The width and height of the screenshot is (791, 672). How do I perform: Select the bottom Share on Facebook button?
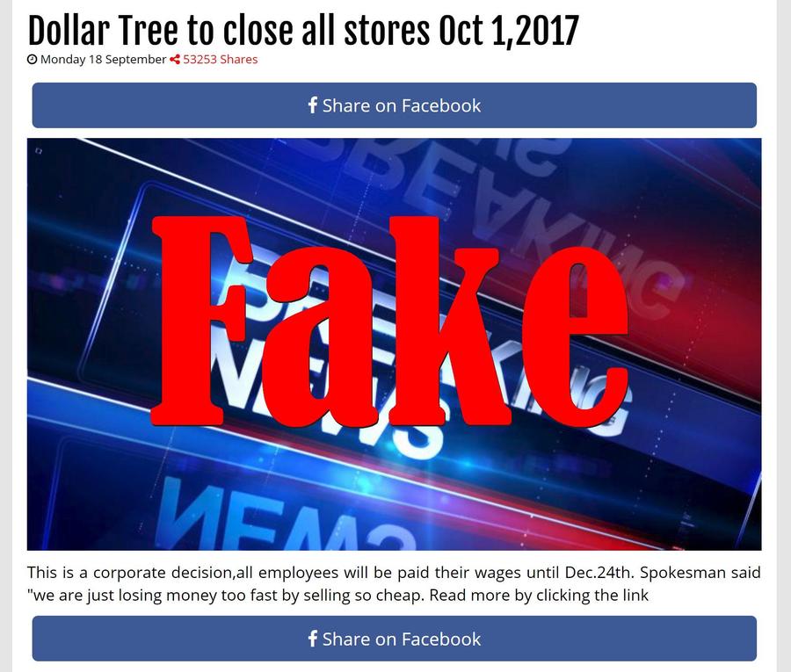[x=394, y=639]
